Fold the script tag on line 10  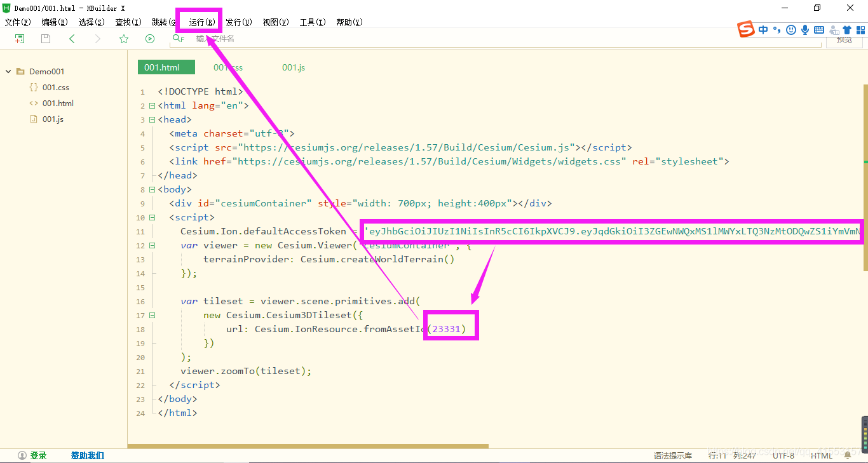[152, 218]
